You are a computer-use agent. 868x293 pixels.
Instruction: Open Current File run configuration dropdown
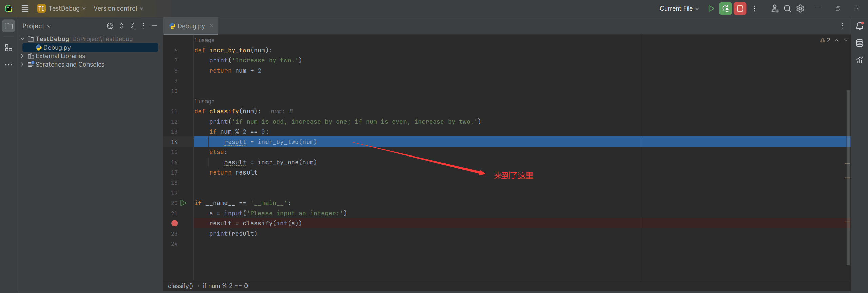679,8
